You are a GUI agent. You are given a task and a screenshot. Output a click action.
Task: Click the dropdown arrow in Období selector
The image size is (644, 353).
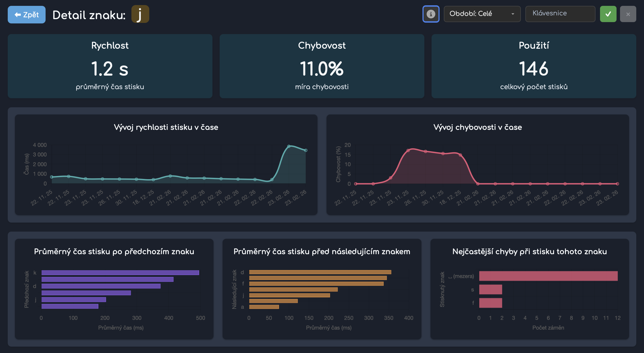(x=513, y=14)
